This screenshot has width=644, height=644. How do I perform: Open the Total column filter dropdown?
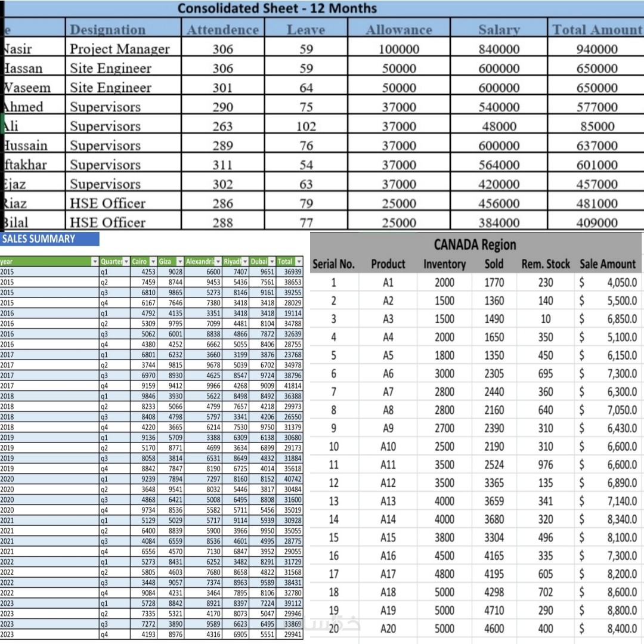299,262
